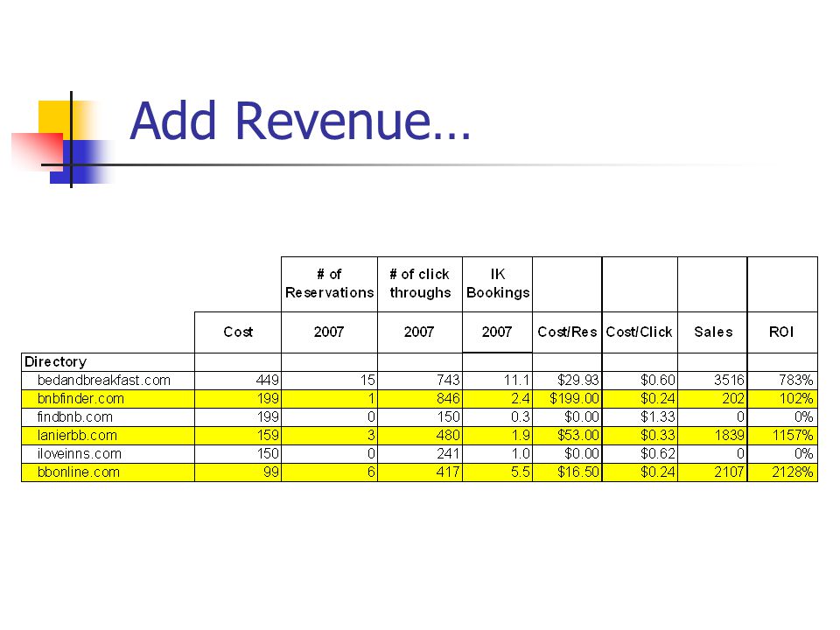Click the slide title Add Revenue…
Screen dimensions: 840x630
click(300, 121)
